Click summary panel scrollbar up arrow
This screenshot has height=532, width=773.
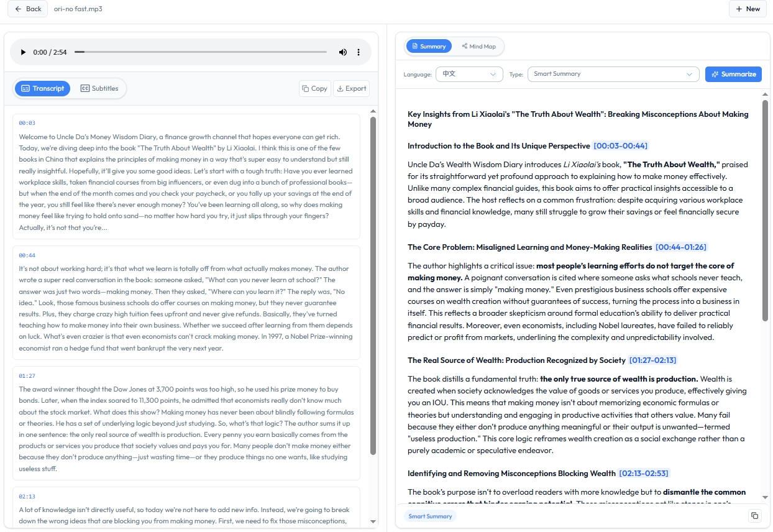[x=765, y=94]
